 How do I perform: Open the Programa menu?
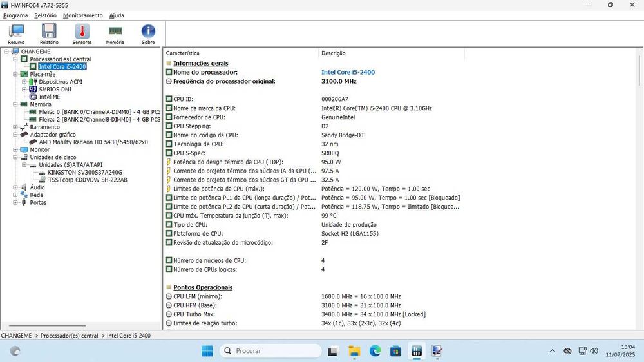click(15, 15)
